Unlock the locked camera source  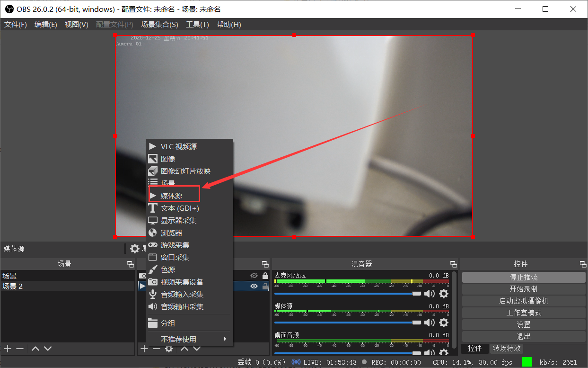[265, 276]
